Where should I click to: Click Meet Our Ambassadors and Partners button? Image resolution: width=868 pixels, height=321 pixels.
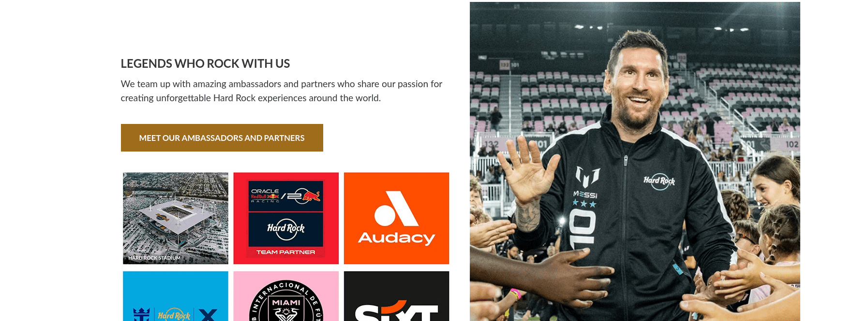(x=222, y=138)
